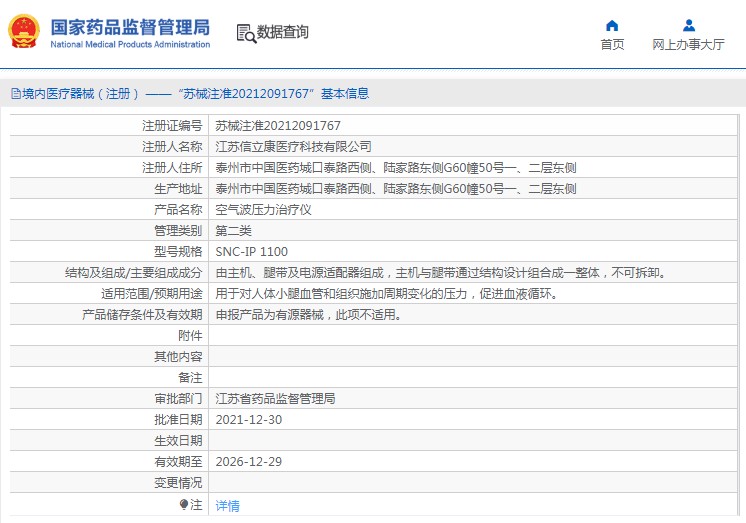Click 基本信息 in the page heading

[345, 94]
